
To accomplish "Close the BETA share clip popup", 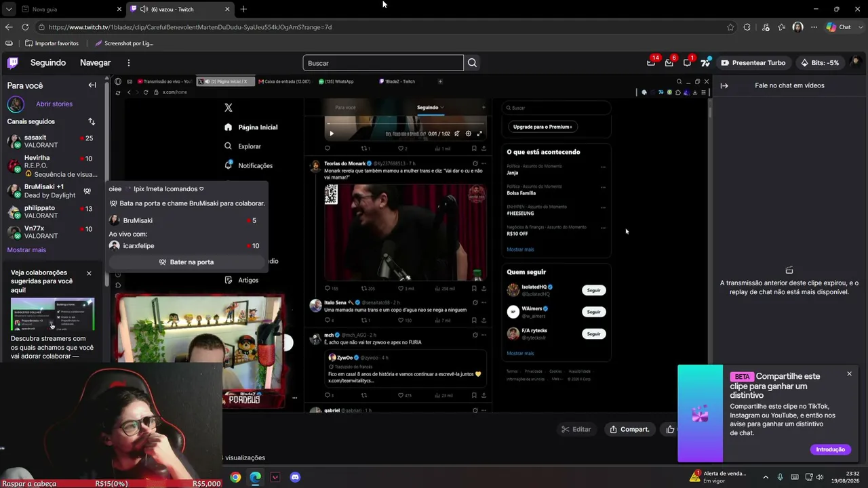I will 849,374.
